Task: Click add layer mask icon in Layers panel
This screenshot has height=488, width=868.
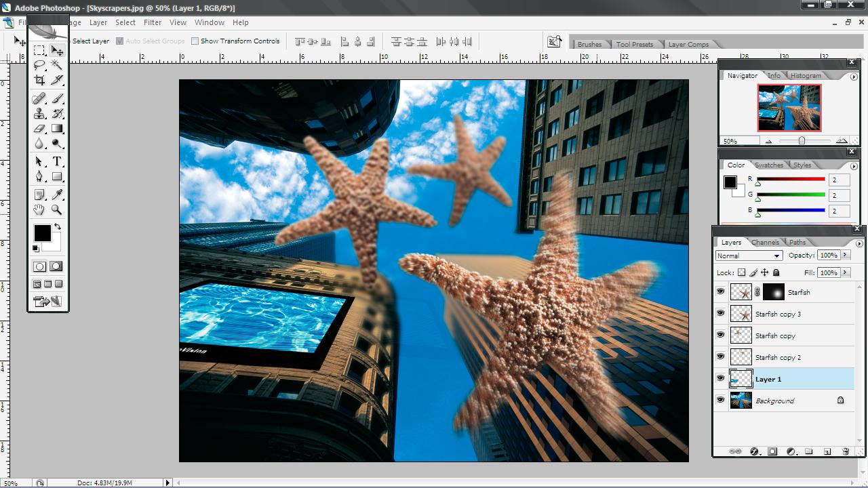Action: 772,451
